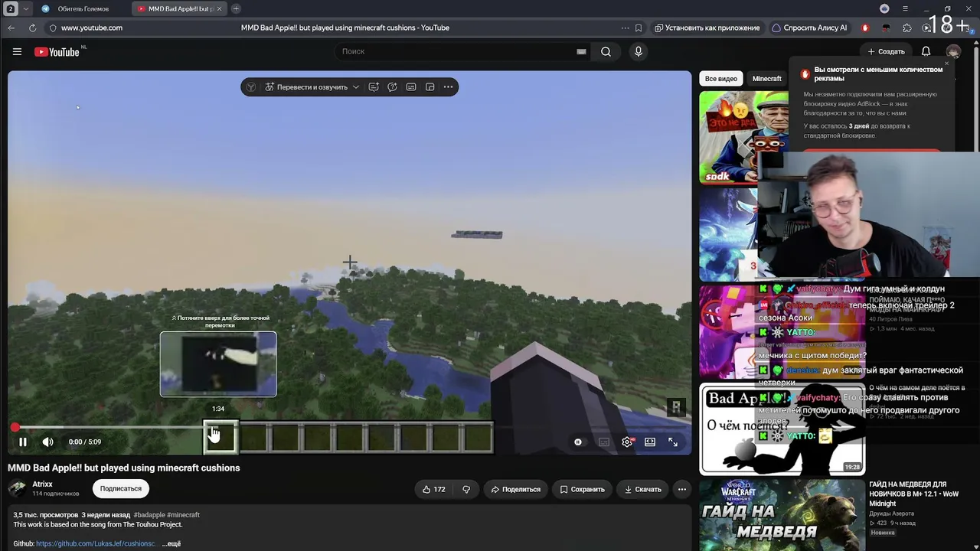Image resolution: width=980 pixels, height=551 pixels.
Task: Go back to the previous page
Action: [x=11, y=28]
